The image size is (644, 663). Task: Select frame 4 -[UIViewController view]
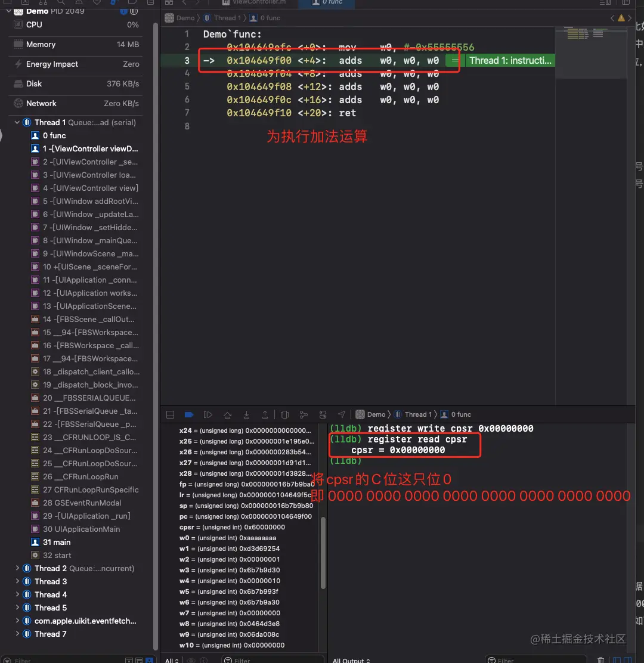coord(85,188)
